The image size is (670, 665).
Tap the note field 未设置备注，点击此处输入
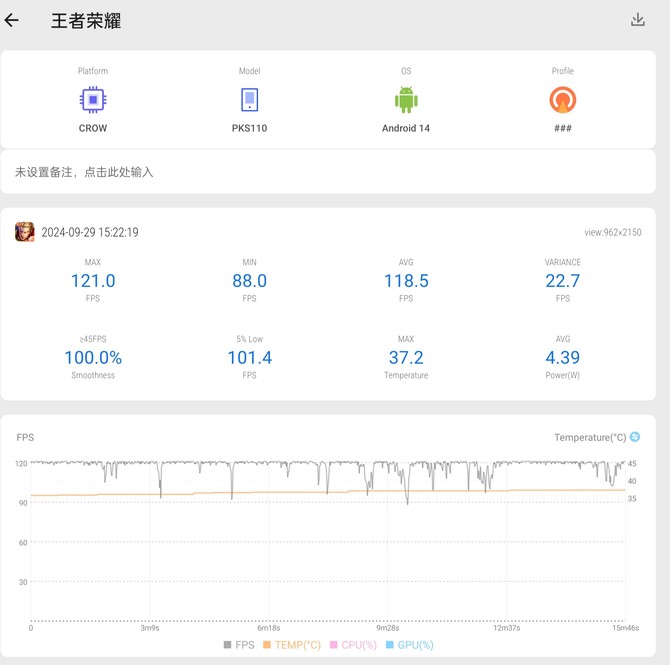pos(328,172)
